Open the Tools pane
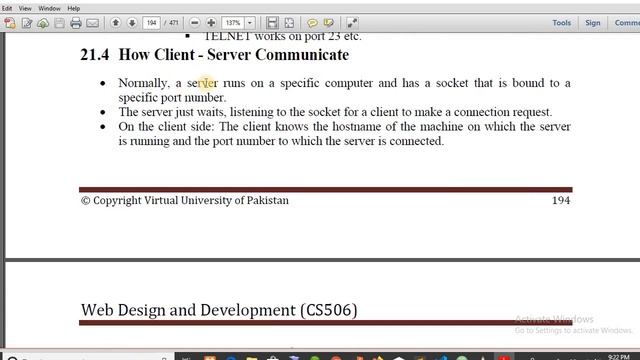This screenshot has height=360, width=640. click(562, 23)
